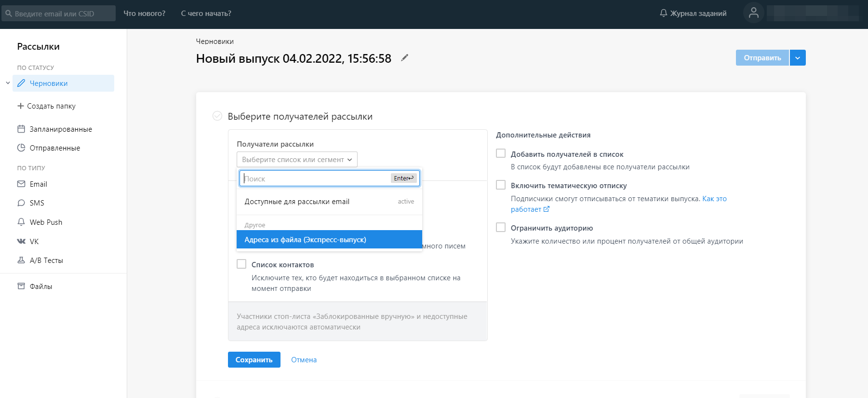The image size is (868, 398).
Task: Open the Что нового? menu item
Action: pos(145,14)
